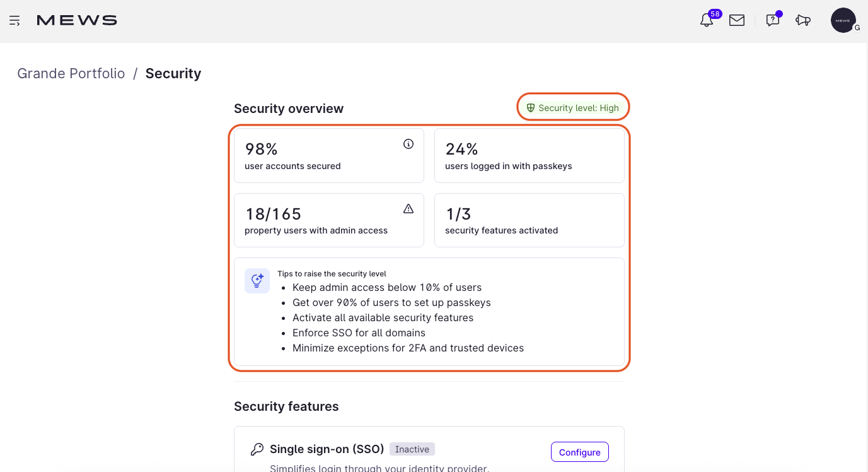This screenshot has height=472, width=868.
Task: Click the warning icon on admin access card
Action: tap(408, 208)
